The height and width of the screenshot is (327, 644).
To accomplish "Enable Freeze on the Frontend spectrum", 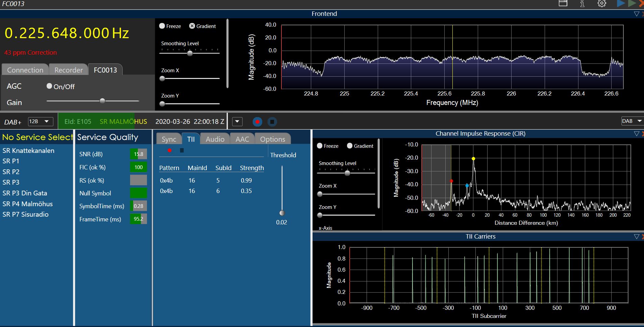I will pos(162,26).
